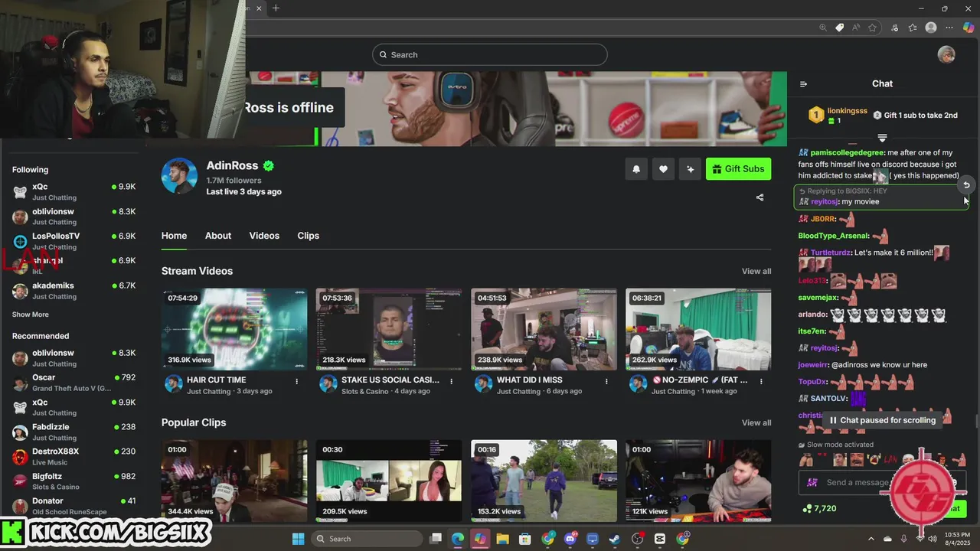Open CapCut from the taskbar
This screenshot has width=980, height=551.
pos(660,539)
